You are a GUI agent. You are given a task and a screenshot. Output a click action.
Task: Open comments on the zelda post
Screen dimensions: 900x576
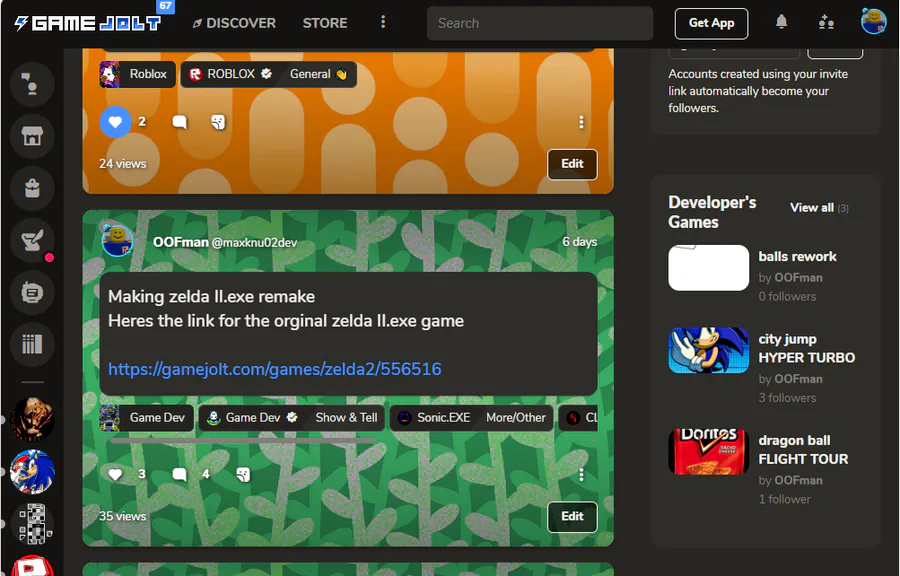coord(180,474)
